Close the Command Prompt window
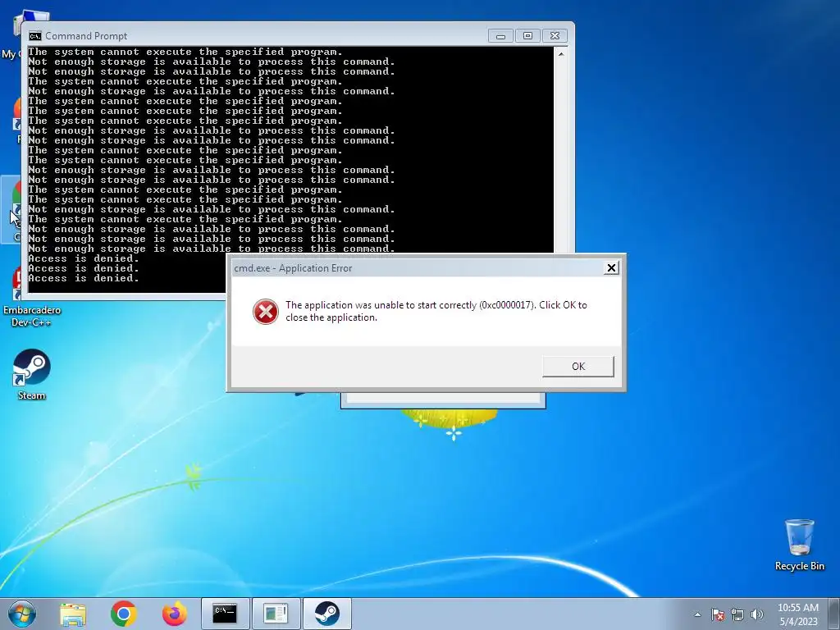 click(x=555, y=36)
